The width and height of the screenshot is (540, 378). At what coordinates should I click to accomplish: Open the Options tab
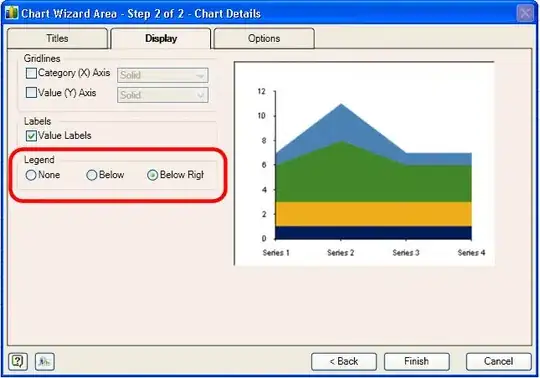(x=264, y=38)
